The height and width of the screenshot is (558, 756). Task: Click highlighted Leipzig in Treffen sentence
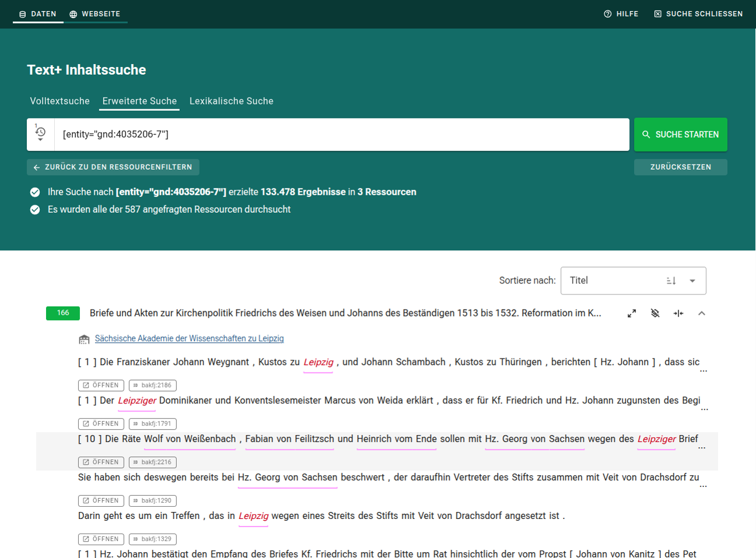(x=254, y=516)
